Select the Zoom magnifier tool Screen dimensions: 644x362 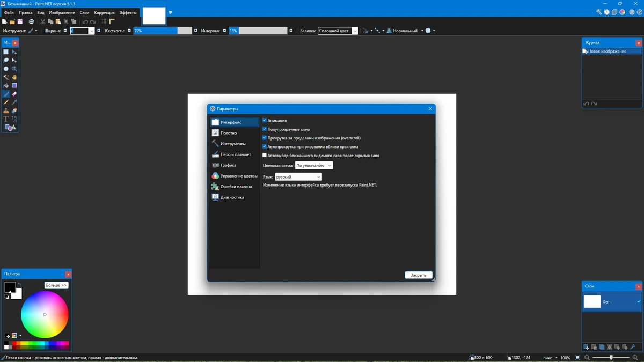click(x=14, y=69)
